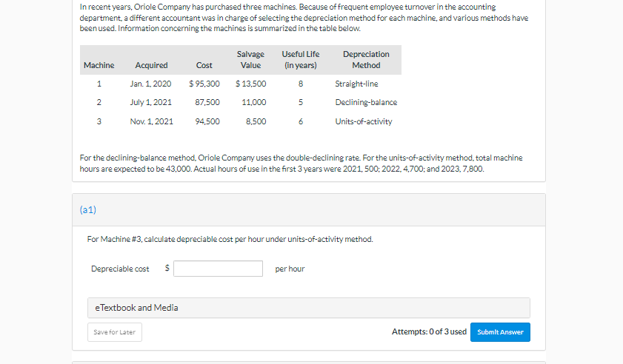
Task: Click the 94,500 cost cell
Action: click(207, 121)
